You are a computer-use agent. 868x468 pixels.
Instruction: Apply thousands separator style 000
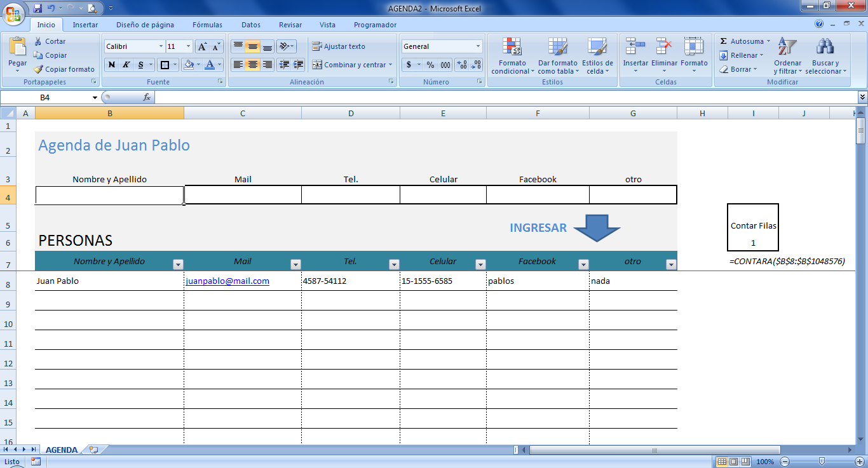click(445, 65)
